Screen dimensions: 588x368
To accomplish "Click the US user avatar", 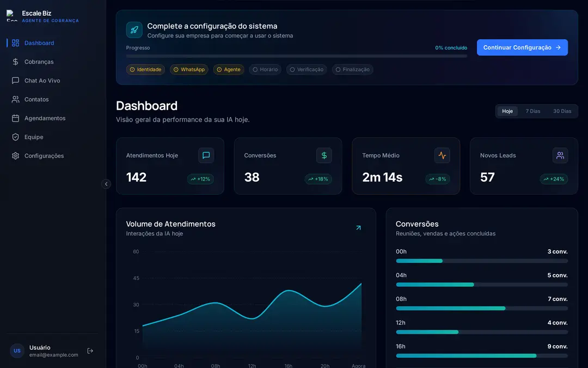I will [x=17, y=351].
